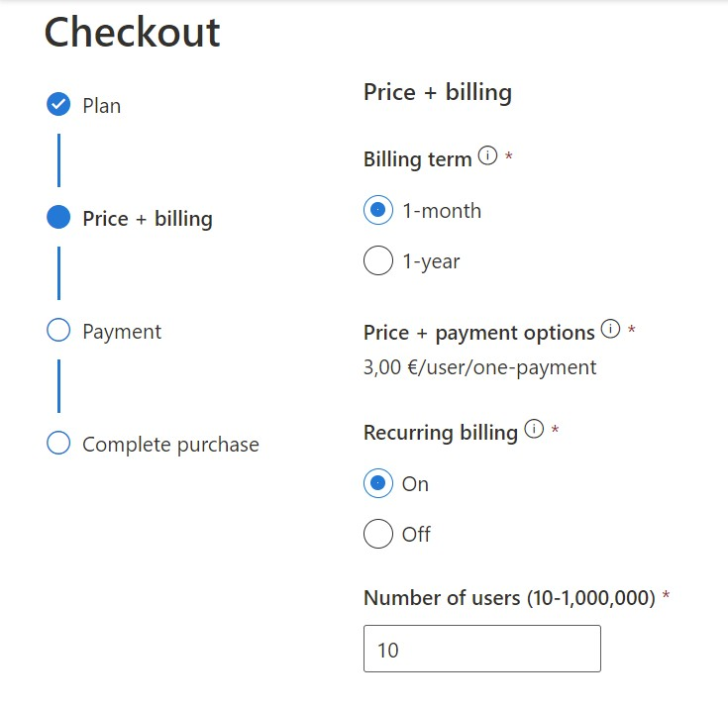This screenshot has height=710, width=728.
Task: Show info tooltip for Billing term
Action: 487,155
